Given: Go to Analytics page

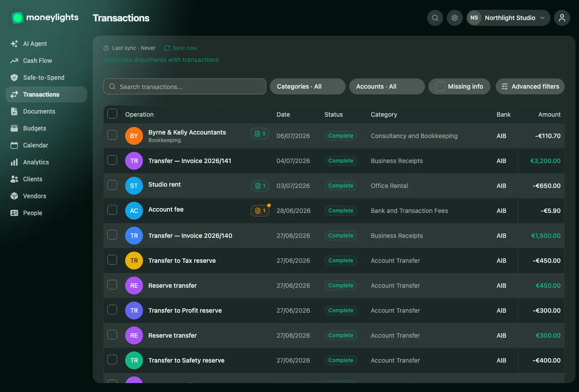Looking at the screenshot, I should click(46, 162).
